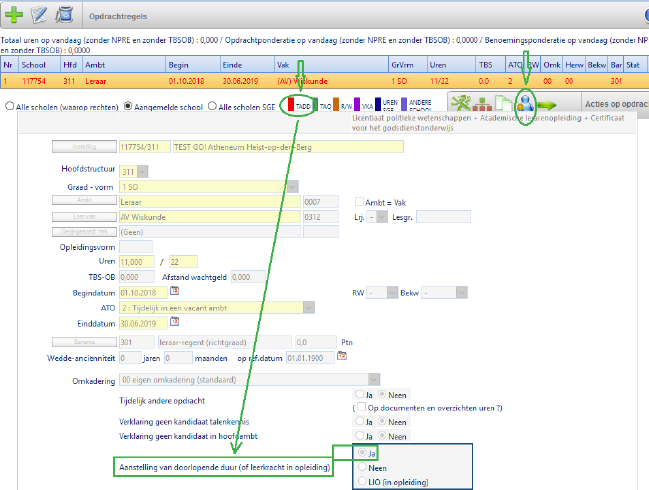Click the Opleidingsvorm input field
649x490 pixels.
(136, 246)
